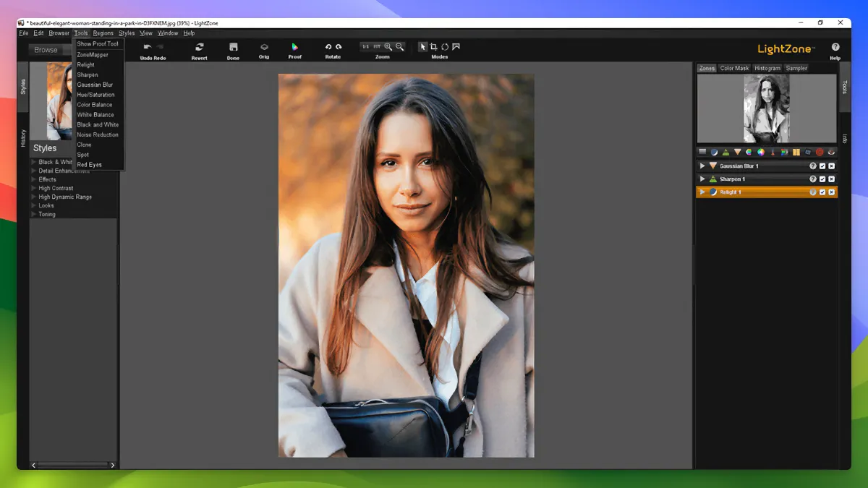Uncheck the Relight 1 enable checkbox
This screenshot has width=868, height=488.
pyautogui.click(x=822, y=192)
